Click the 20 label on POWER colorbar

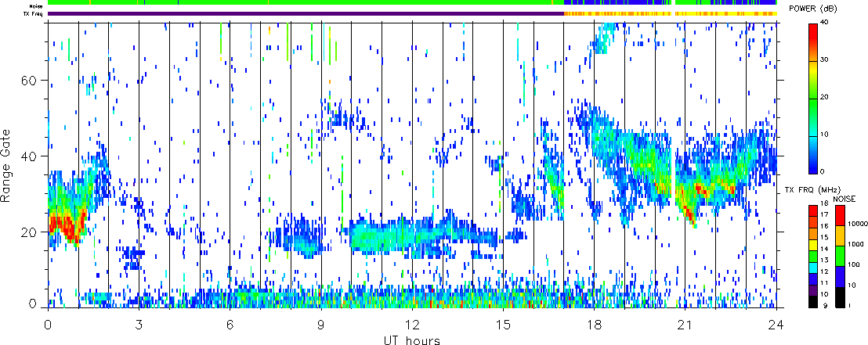(x=824, y=97)
